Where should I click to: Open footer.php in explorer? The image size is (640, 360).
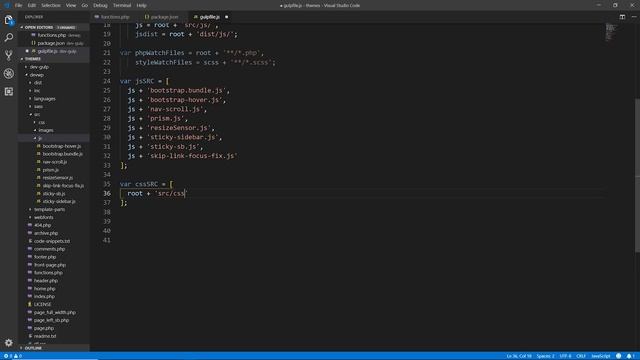[53, 257]
